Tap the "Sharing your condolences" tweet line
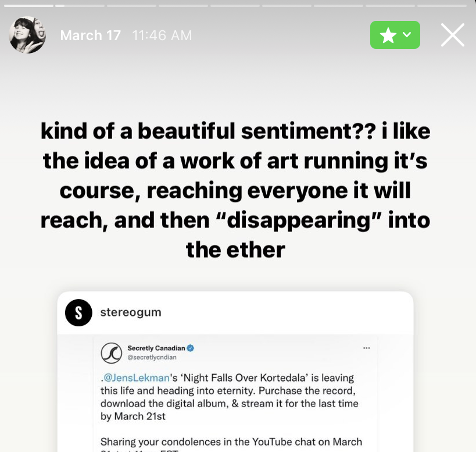Screen dimensions: 476x452 coord(231,442)
